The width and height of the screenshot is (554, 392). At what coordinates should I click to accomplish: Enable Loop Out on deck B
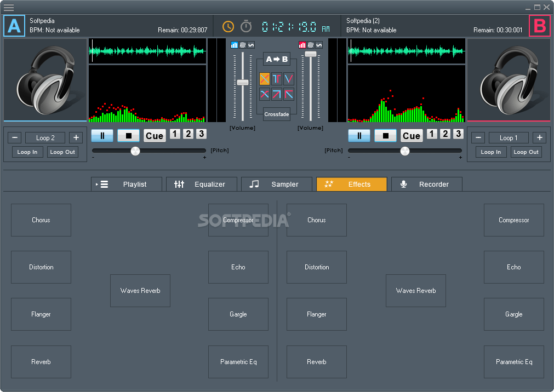tap(526, 152)
